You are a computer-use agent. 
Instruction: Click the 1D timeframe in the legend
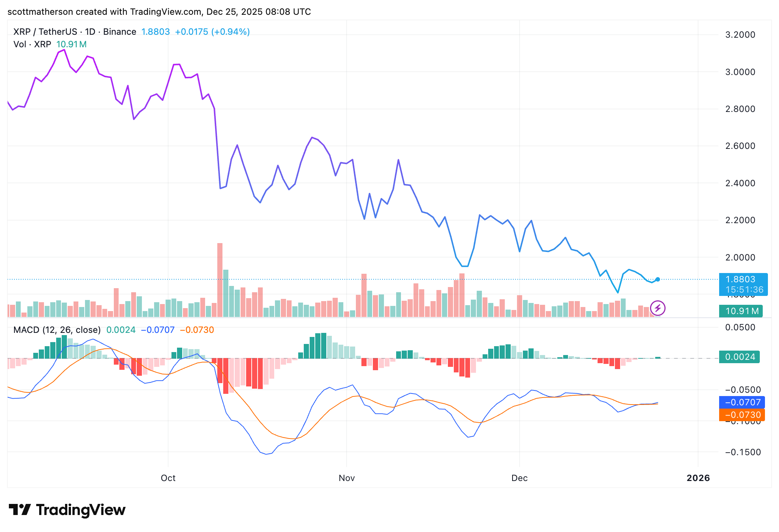tap(90, 32)
